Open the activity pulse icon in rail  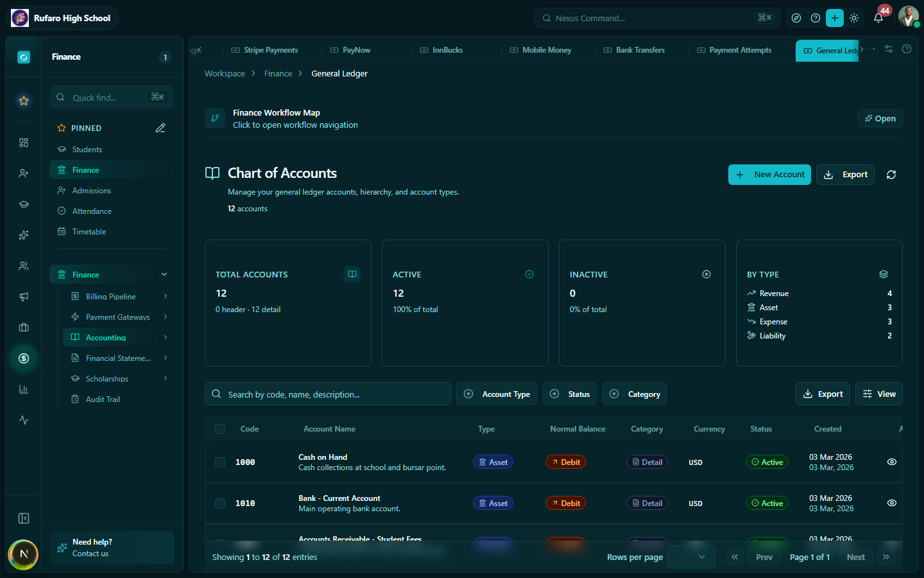click(24, 420)
